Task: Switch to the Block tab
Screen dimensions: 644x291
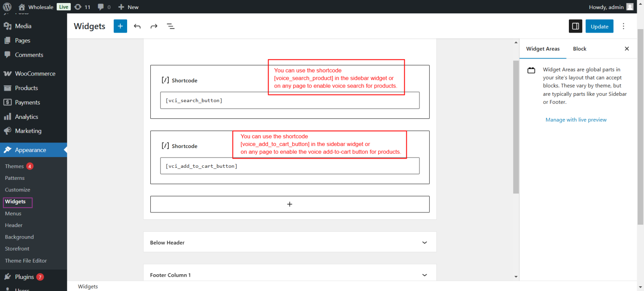Action: (x=579, y=48)
